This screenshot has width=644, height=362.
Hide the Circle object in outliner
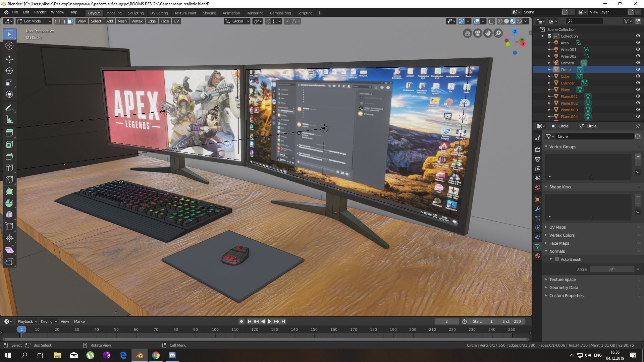pos(638,69)
